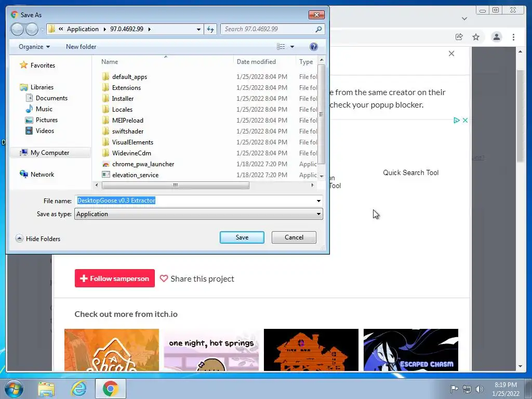Select Network in the navigation pane
532x399 pixels.
[x=42, y=175]
